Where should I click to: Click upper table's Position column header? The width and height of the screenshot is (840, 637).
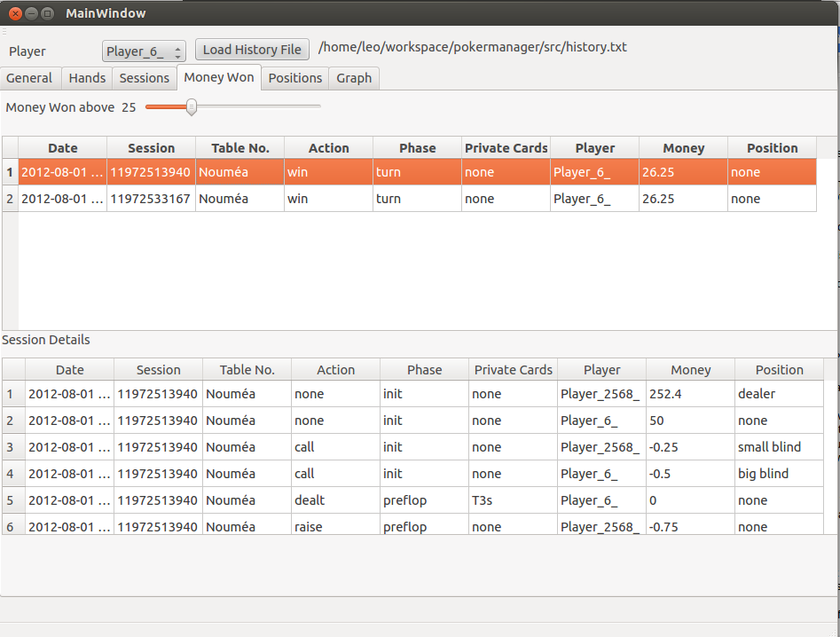(772, 148)
